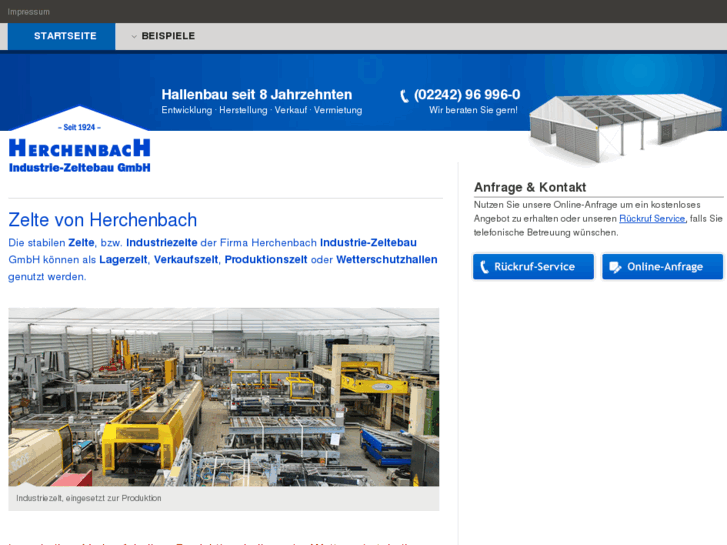Follow the Rückruf Service text link
The image size is (727, 545).
652,218
